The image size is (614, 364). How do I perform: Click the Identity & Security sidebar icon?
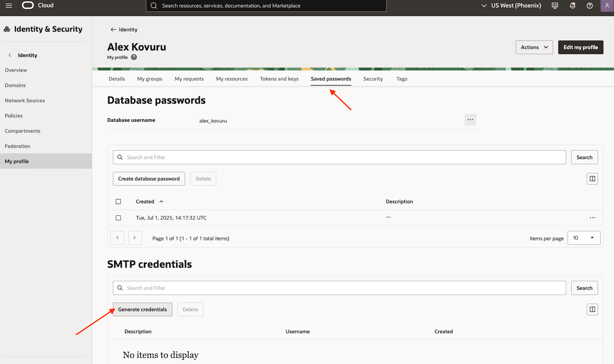click(x=7, y=29)
